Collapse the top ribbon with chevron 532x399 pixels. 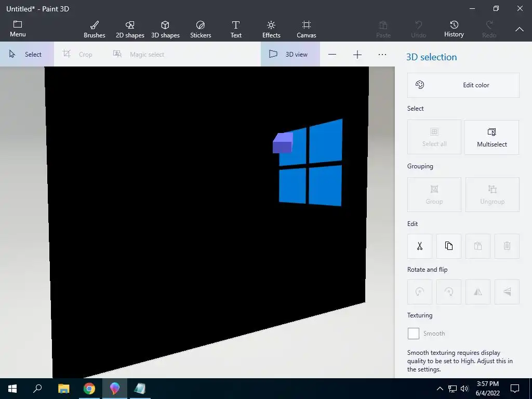520,30
